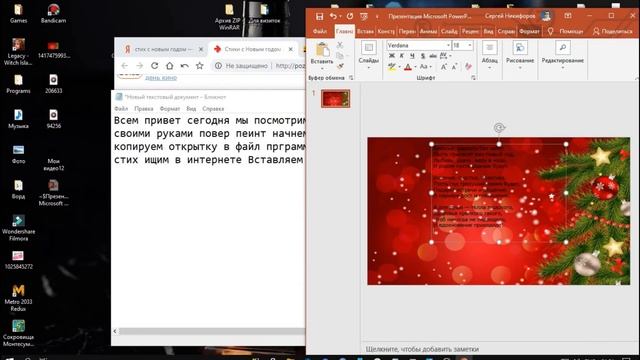Cut selection with the scissors icon
The height and width of the screenshot is (360, 640).
(x=340, y=45)
